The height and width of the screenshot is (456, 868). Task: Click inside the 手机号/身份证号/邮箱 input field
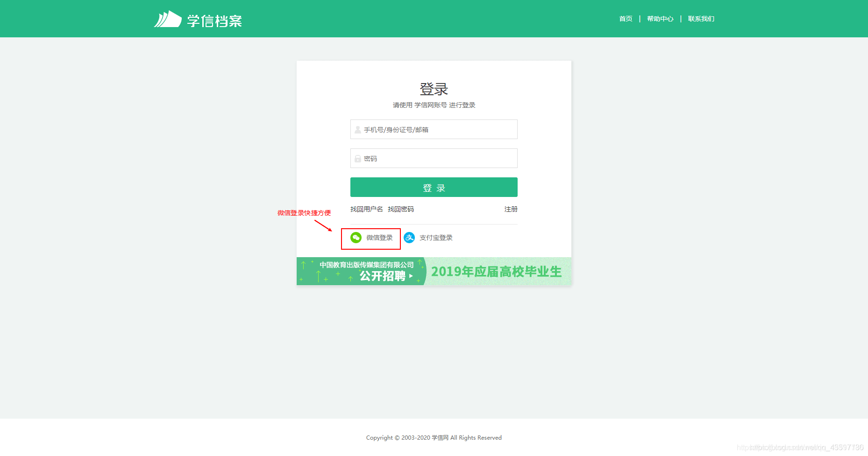click(x=434, y=129)
